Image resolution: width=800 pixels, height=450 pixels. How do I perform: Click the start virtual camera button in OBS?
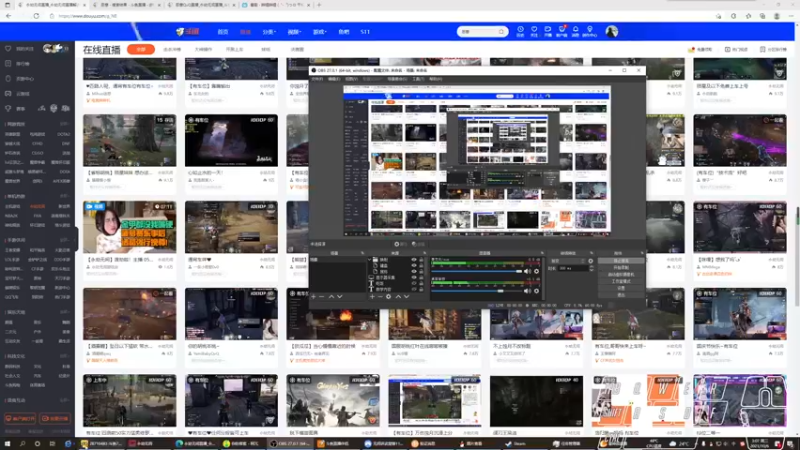click(621, 274)
